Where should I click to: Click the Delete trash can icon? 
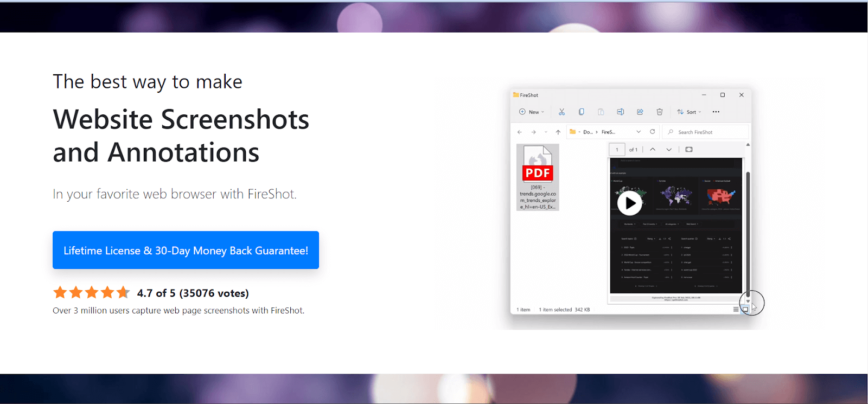point(659,112)
